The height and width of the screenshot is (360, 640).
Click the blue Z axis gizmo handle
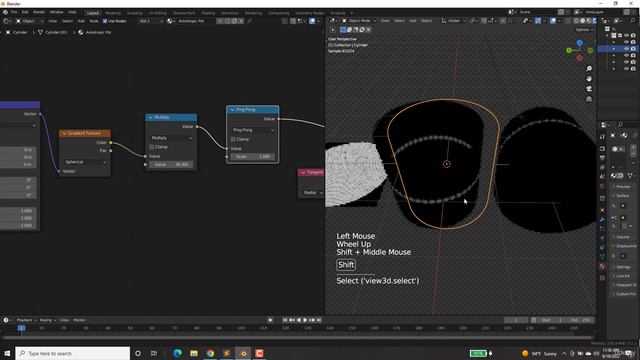click(x=580, y=43)
